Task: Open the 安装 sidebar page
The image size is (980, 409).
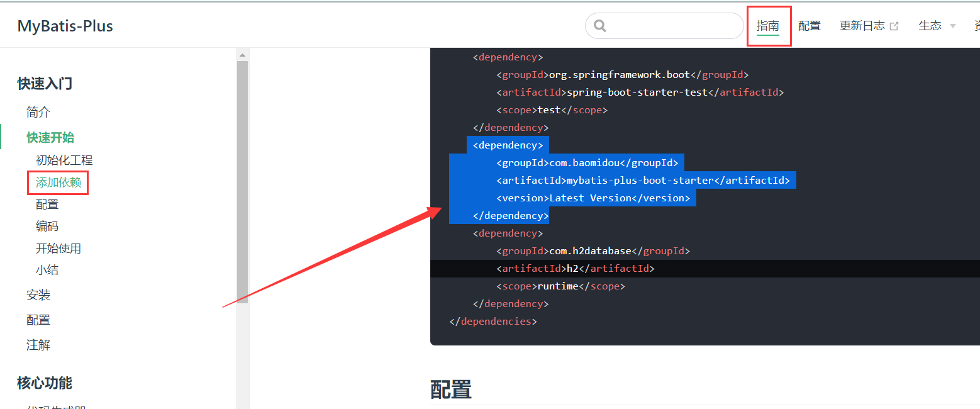Action: (x=38, y=295)
